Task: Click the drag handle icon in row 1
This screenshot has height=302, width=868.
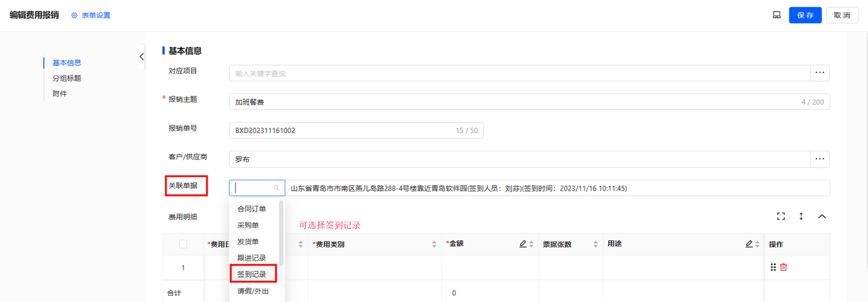Action: [x=773, y=267]
